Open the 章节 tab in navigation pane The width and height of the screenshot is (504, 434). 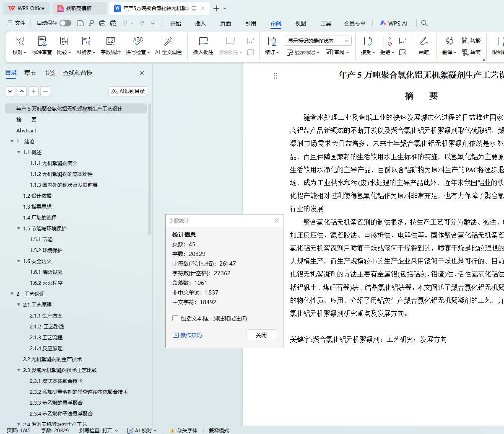pos(30,73)
